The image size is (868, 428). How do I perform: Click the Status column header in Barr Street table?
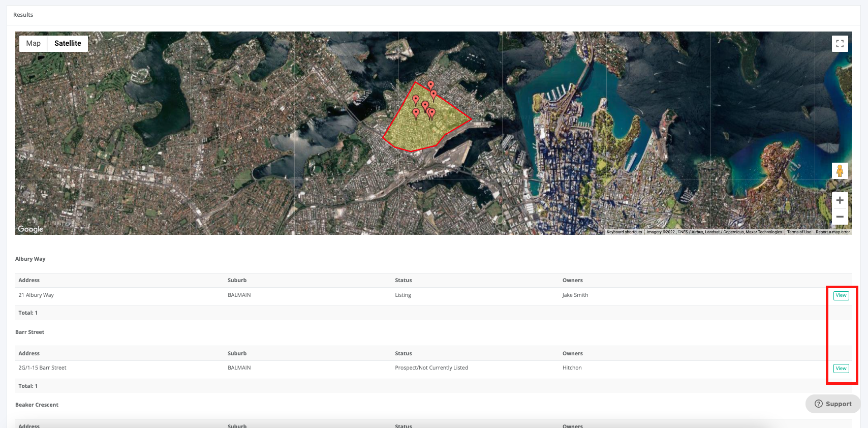point(404,353)
